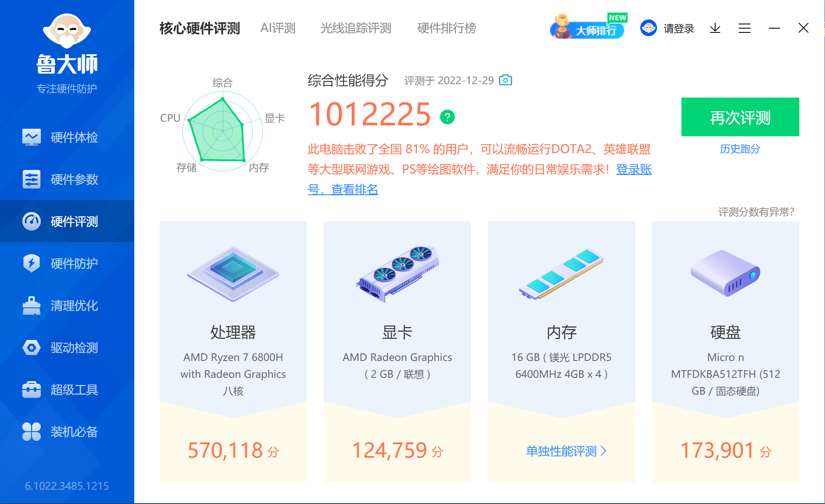The width and height of the screenshot is (825, 504).
Task: Open the 历史跑分 link
Action: [740, 149]
